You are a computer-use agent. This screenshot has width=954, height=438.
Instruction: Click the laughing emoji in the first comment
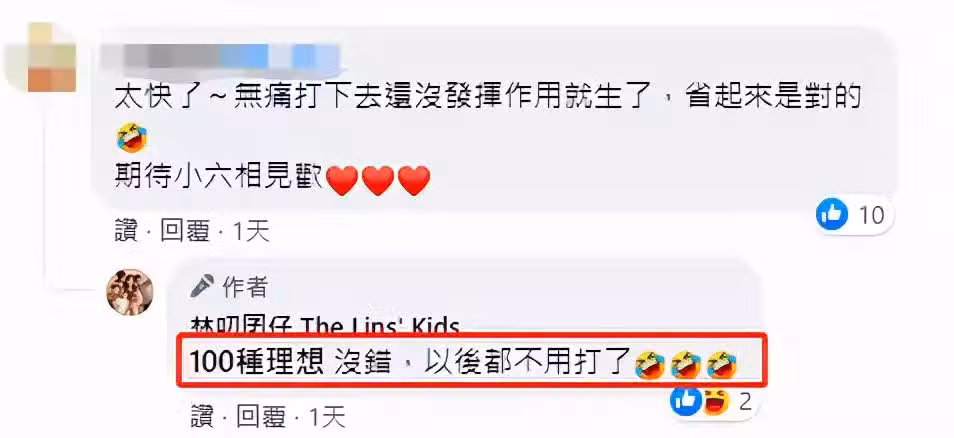[131, 137]
